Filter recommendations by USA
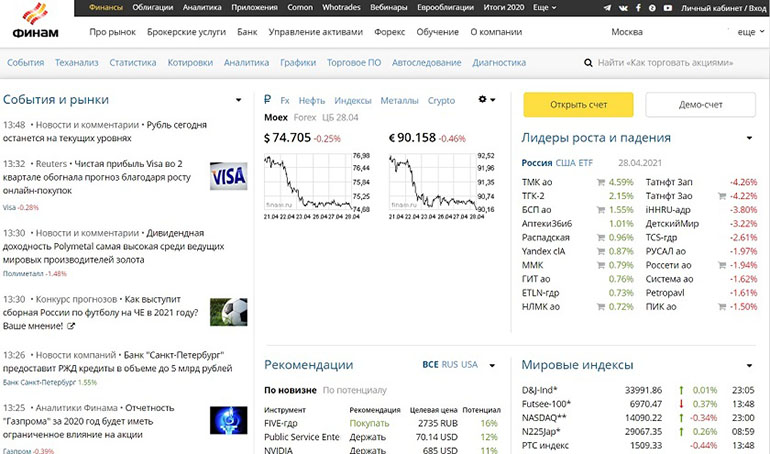The height and width of the screenshot is (454, 770). pos(469,365)
